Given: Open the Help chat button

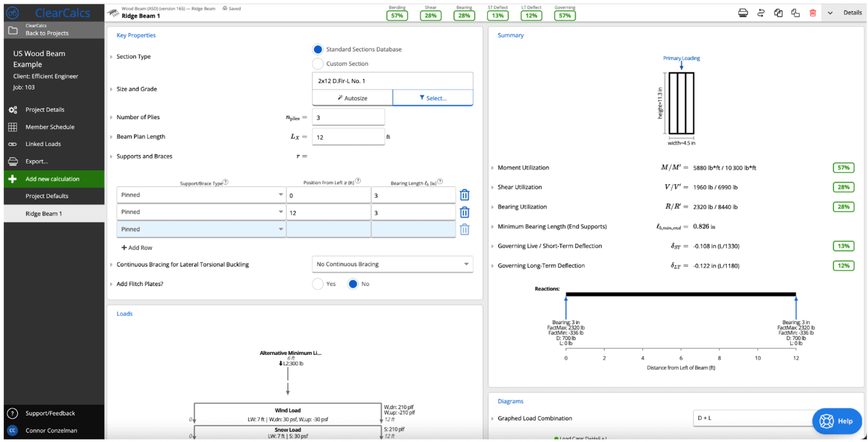Looking at the screenshot, I should pyautogui.click(x=836, y=421).
